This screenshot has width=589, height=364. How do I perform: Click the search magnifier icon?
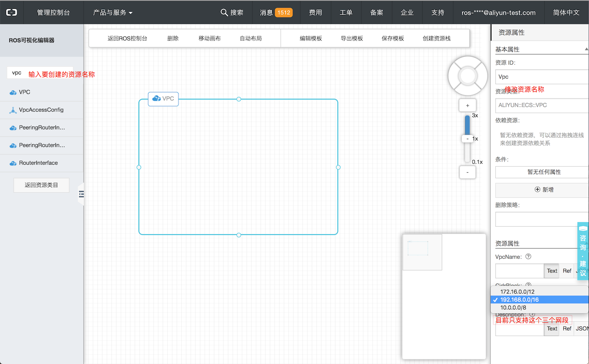click(224, 13)
